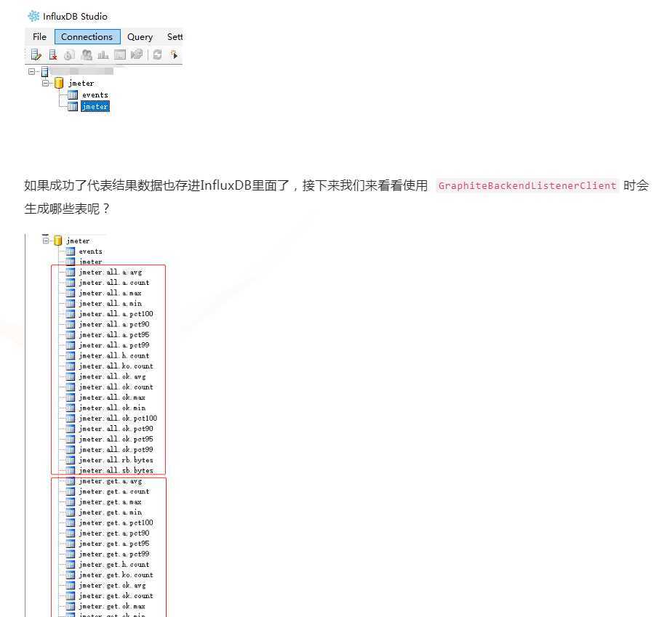Click the run arrow toolbar icon
The width and height of the screenshot is (672, 617).
pos(174,55)
